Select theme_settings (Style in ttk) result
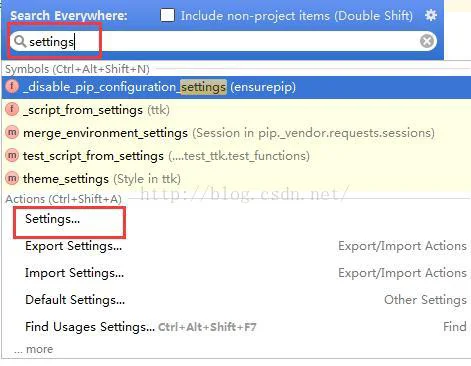 click(236, 179)
